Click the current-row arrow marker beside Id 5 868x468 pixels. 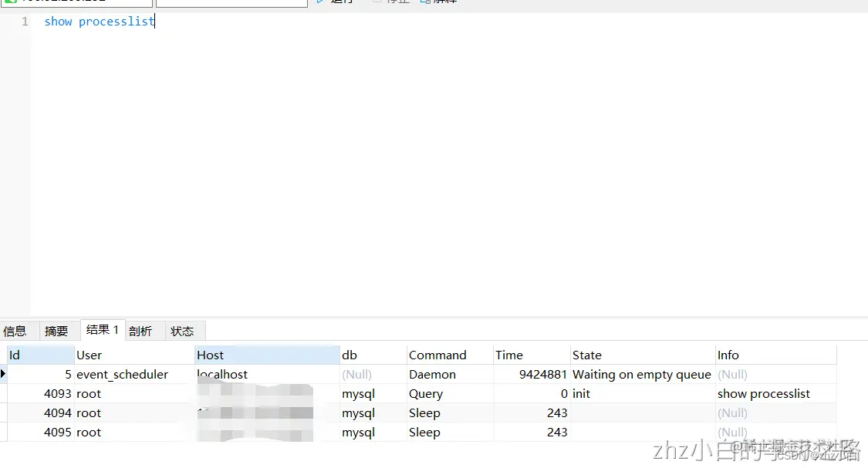[x=3, y=374]
